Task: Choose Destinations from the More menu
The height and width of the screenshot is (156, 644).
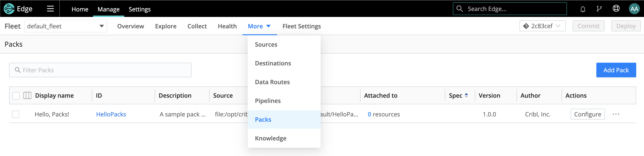Action: 284,63
